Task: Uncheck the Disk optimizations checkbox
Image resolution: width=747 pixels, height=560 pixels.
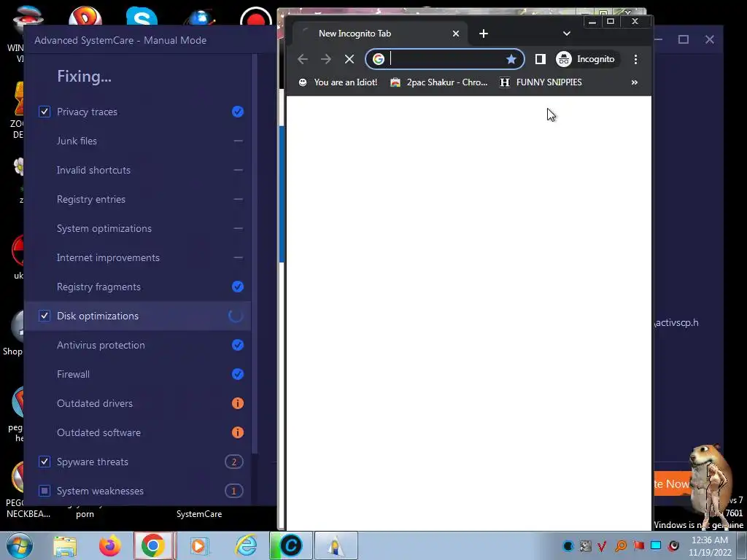Action: pos(44,316)
